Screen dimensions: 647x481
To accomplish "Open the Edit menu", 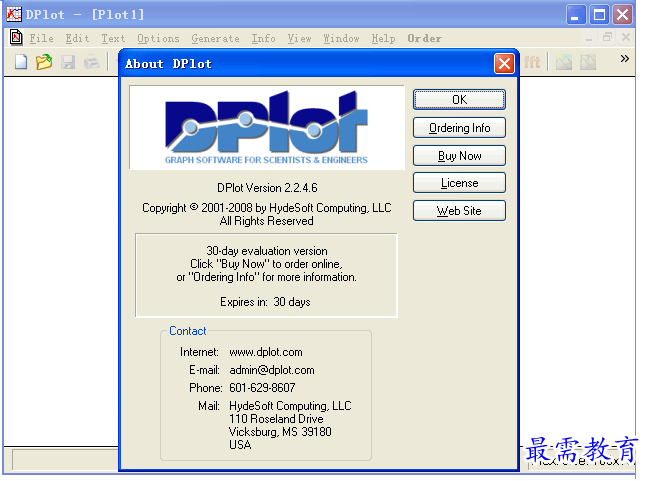I will 77,38.
